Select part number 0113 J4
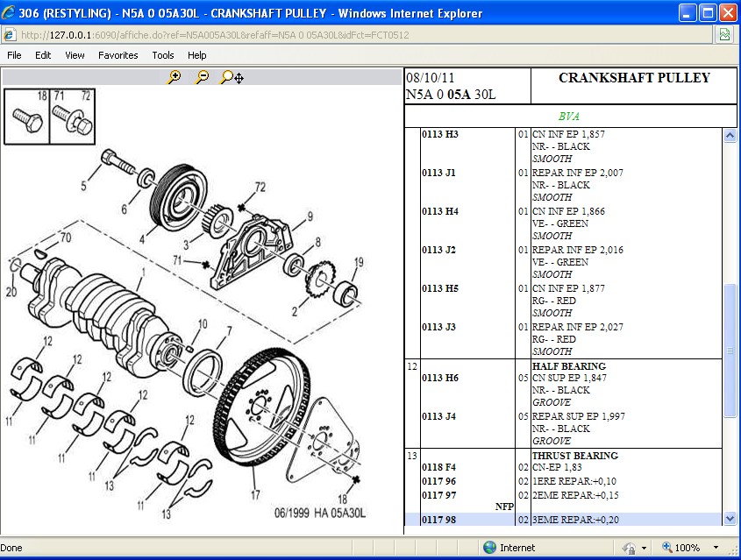741x560 pixels. pos(438,416)
